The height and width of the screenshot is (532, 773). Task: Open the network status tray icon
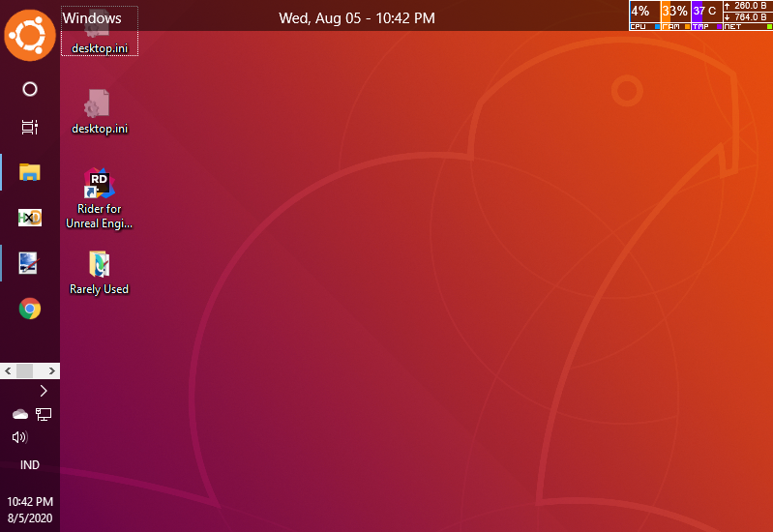44,414
